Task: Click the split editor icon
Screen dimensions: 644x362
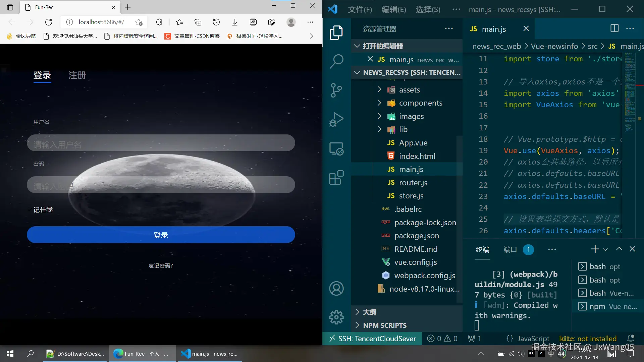Action: (614, 28)
